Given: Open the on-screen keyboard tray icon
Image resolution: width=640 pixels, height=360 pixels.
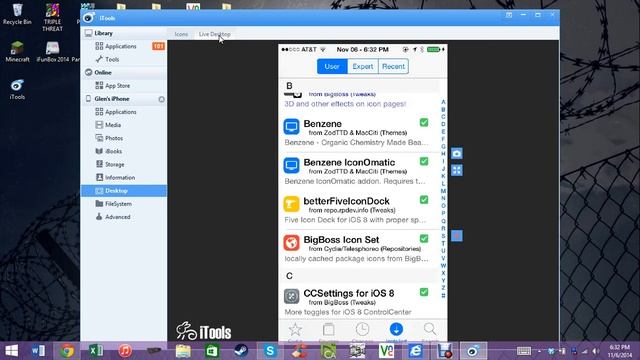Looking at the screenshot, I should click(524, 351).
